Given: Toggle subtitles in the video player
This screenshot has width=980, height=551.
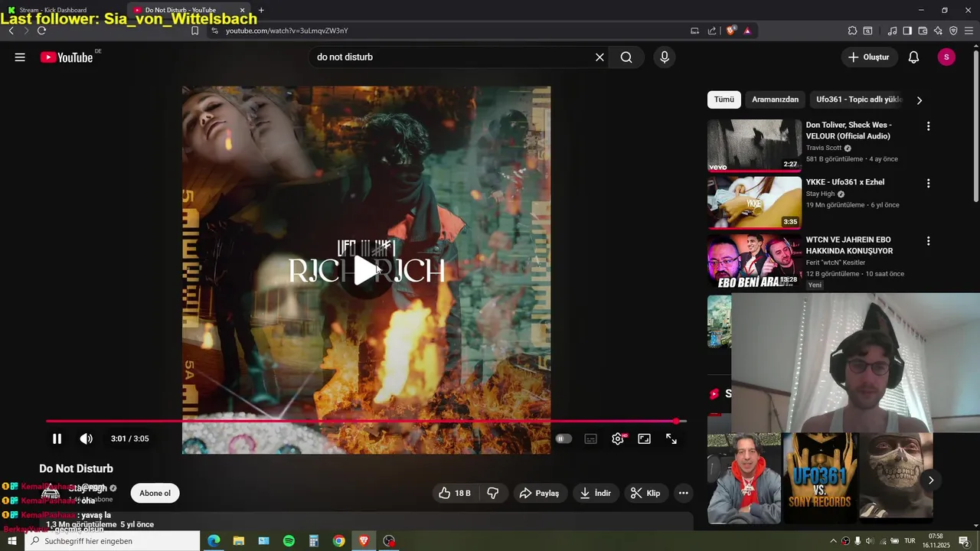Looking at the screenshot, I should pyautogui.click(x=591, y=439).
